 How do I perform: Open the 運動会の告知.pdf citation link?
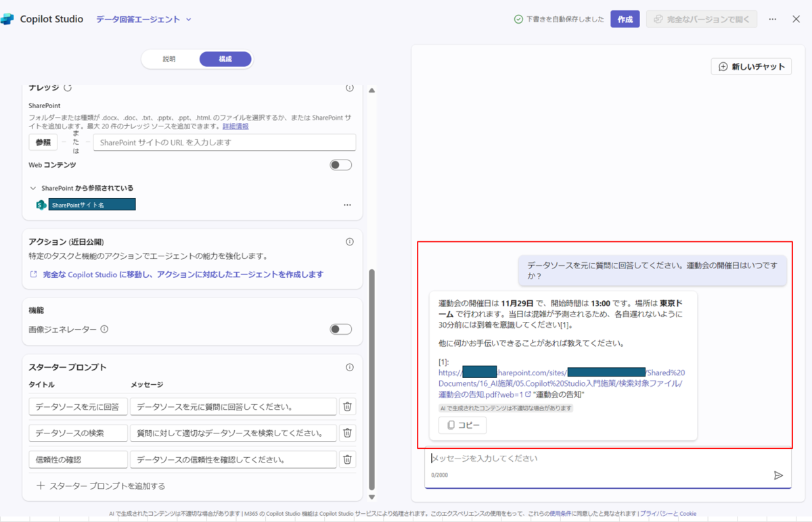562,383
